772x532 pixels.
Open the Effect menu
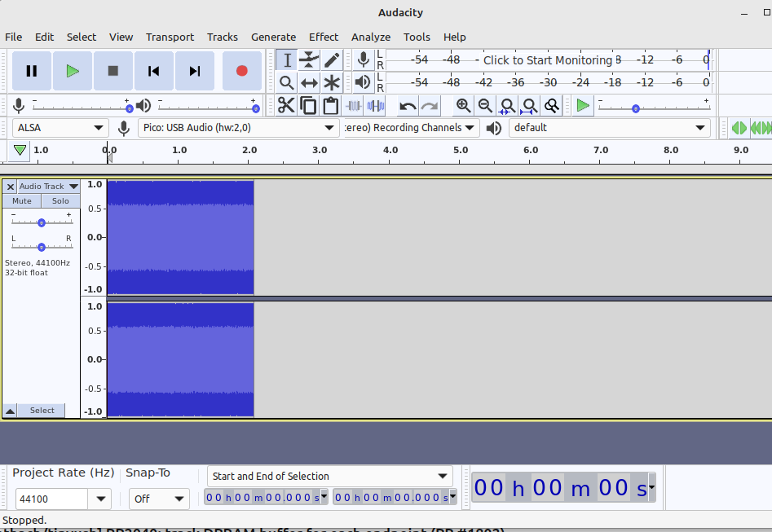[x=324, y=37]
